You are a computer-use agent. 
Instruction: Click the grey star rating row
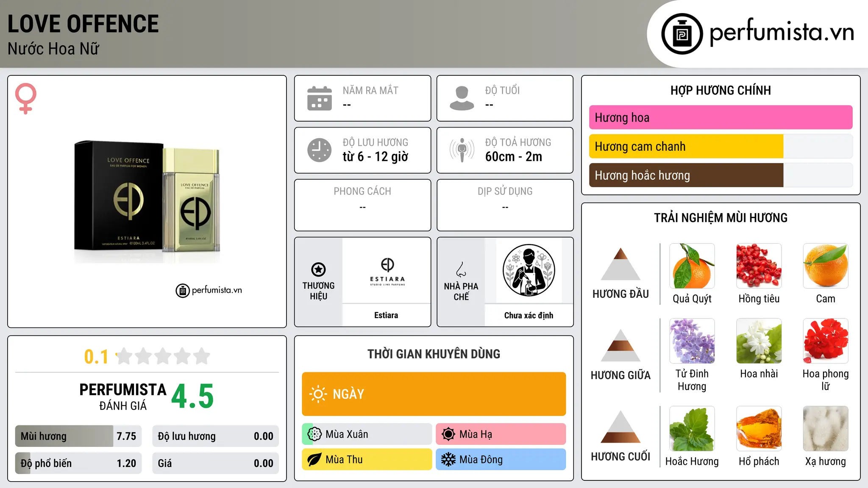click(163, 356)
